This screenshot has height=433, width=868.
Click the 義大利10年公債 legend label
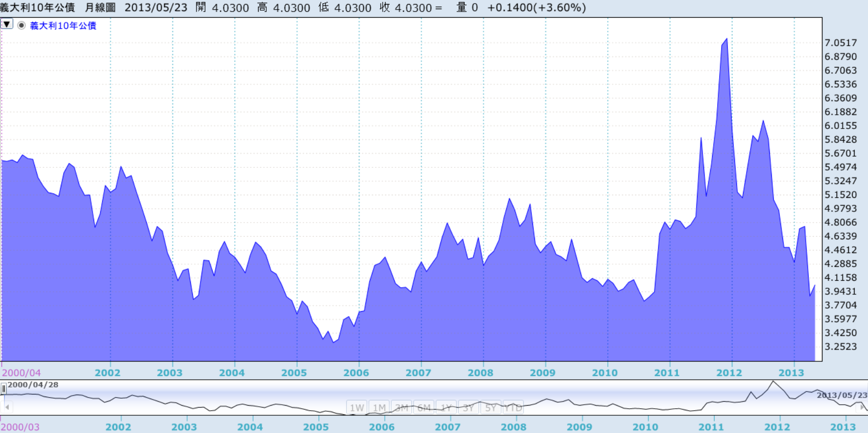pos(63,26)
